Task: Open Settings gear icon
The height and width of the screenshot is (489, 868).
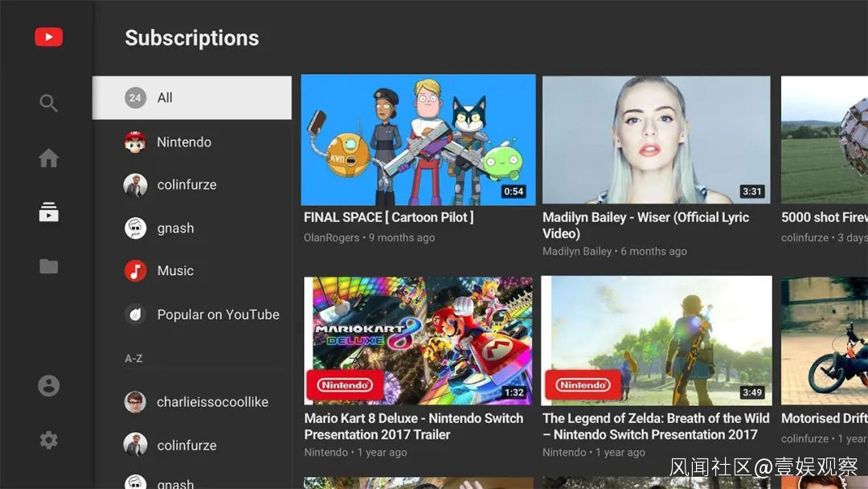Action: click(49, 440)
